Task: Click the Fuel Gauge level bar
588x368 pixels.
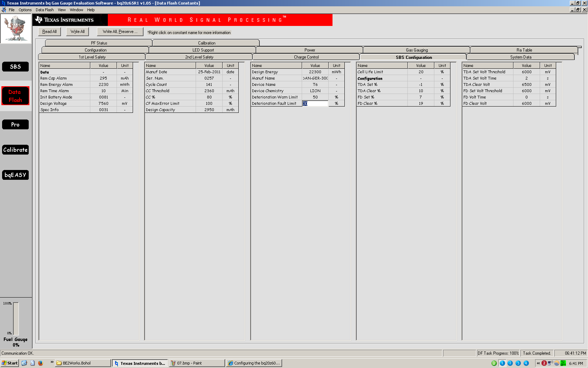Action: (16, 319)
